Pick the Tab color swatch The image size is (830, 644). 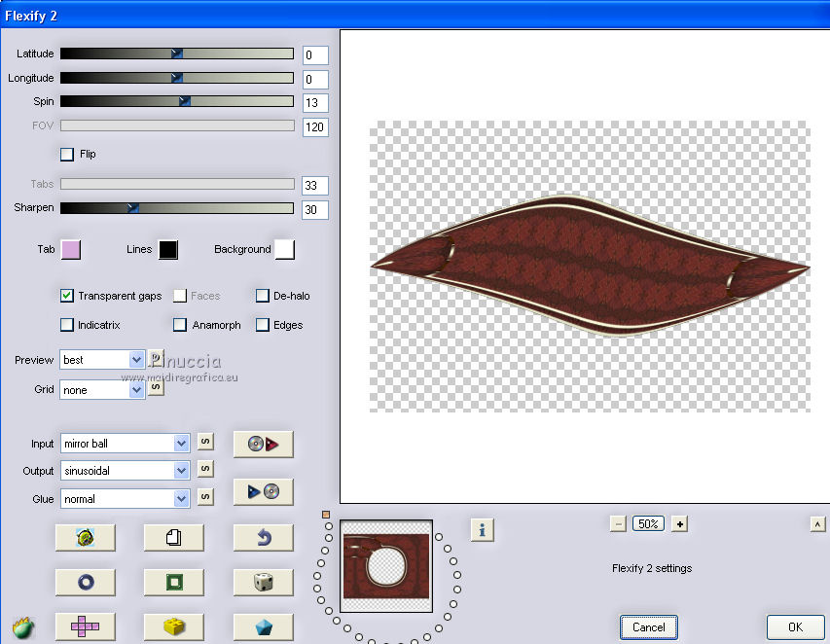pos(71,250)
